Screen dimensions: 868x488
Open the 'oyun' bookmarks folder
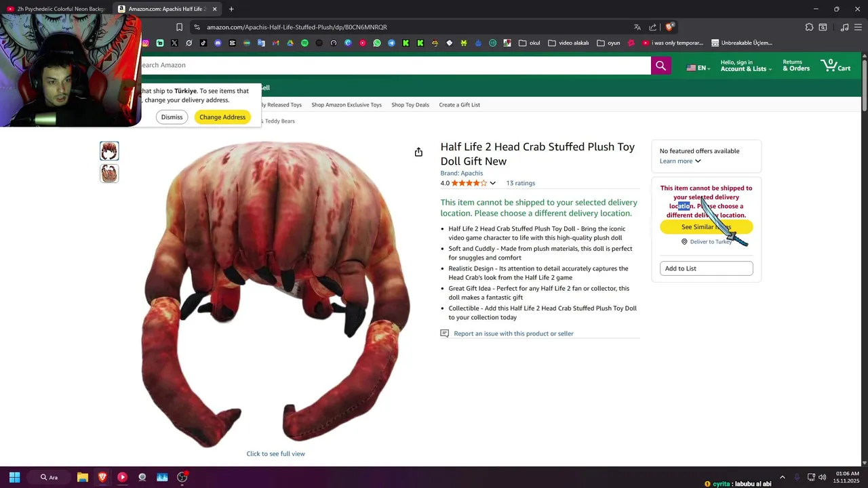[608, 43]
